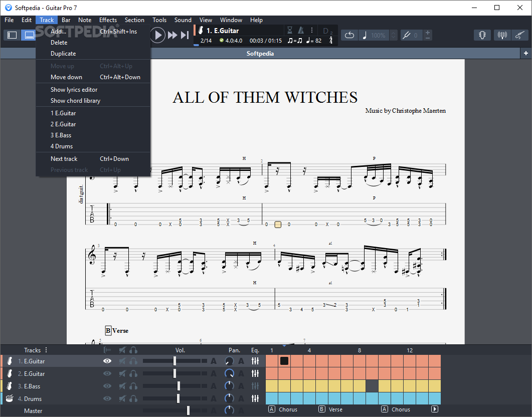This screenshot has height=417, width=532.
Task: Click the 4. Drums drum icon
Action: pyautogui.click(x=10, y=398)
